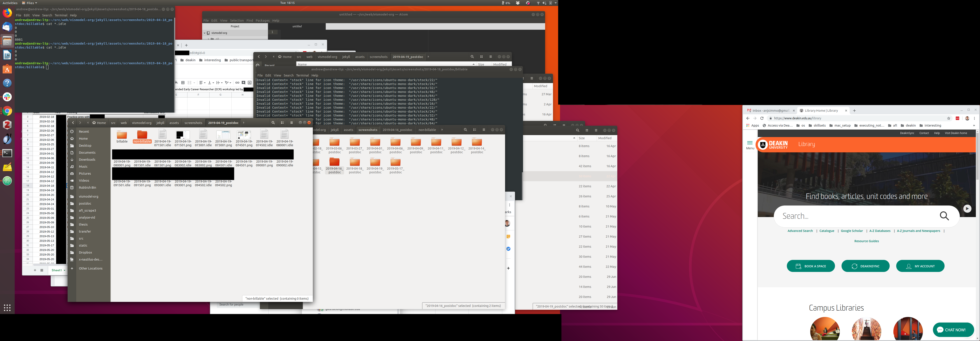Viewport: 980px width, 341px height.
Task: Expand the Chrome bookmarks overflow chevron
Action: [974, 125]
